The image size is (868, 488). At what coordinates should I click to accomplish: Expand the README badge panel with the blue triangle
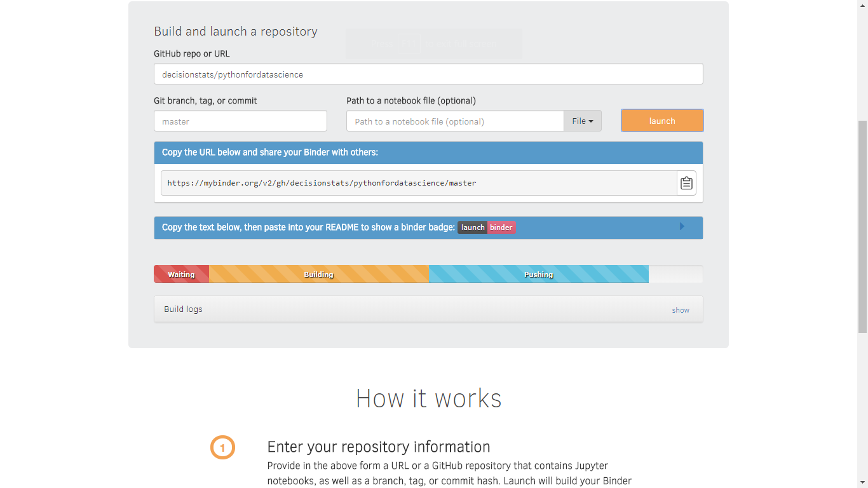[682, 227]
